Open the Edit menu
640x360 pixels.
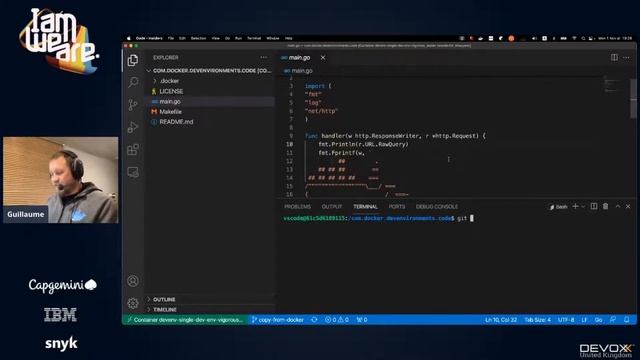182,38
